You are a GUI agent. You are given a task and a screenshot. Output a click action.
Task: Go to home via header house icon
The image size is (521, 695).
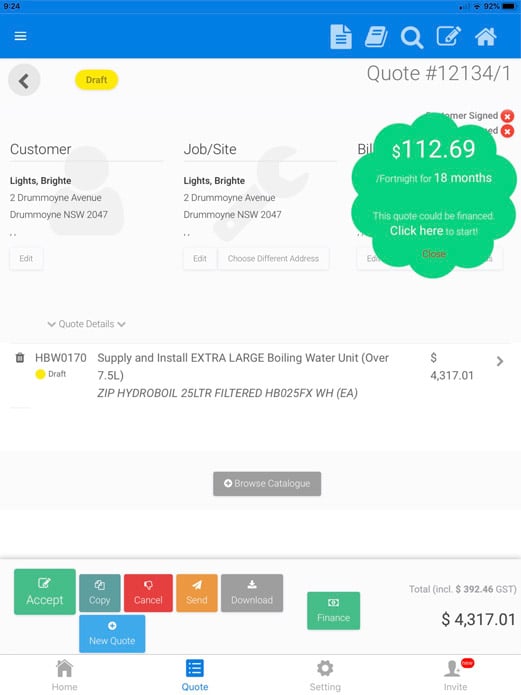(486, 36)
